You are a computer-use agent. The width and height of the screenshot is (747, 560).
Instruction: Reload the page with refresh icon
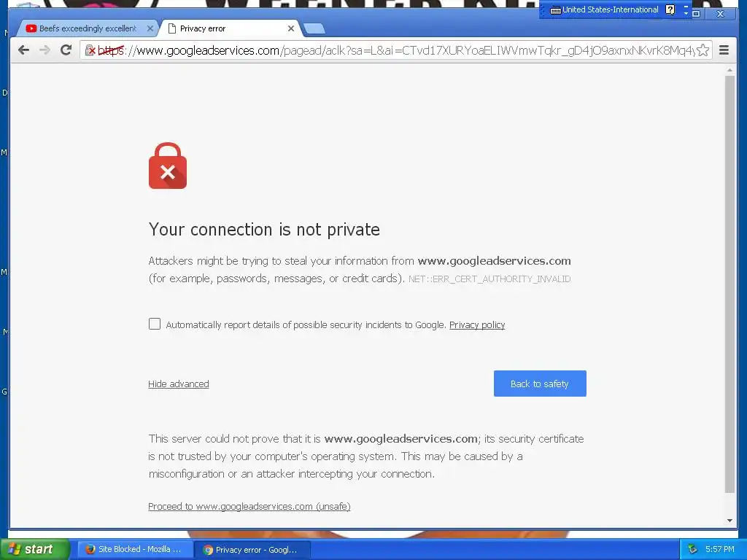click(66, 50)
